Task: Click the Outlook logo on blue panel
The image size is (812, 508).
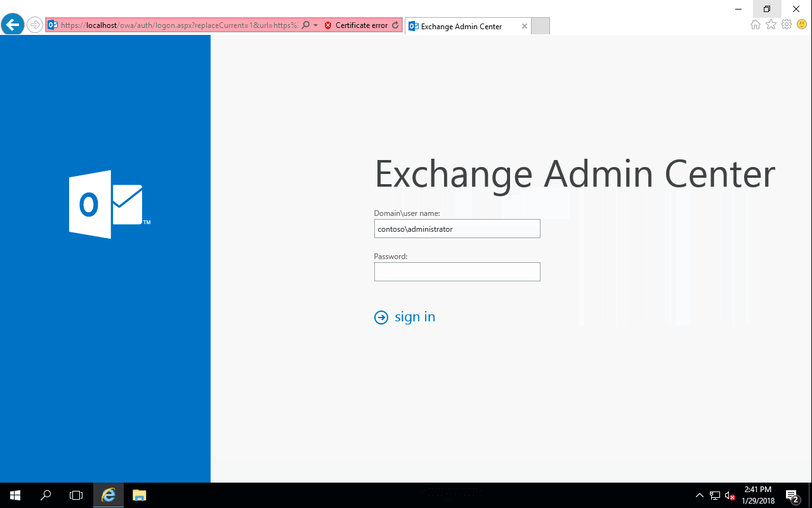Action: [109, 204]
